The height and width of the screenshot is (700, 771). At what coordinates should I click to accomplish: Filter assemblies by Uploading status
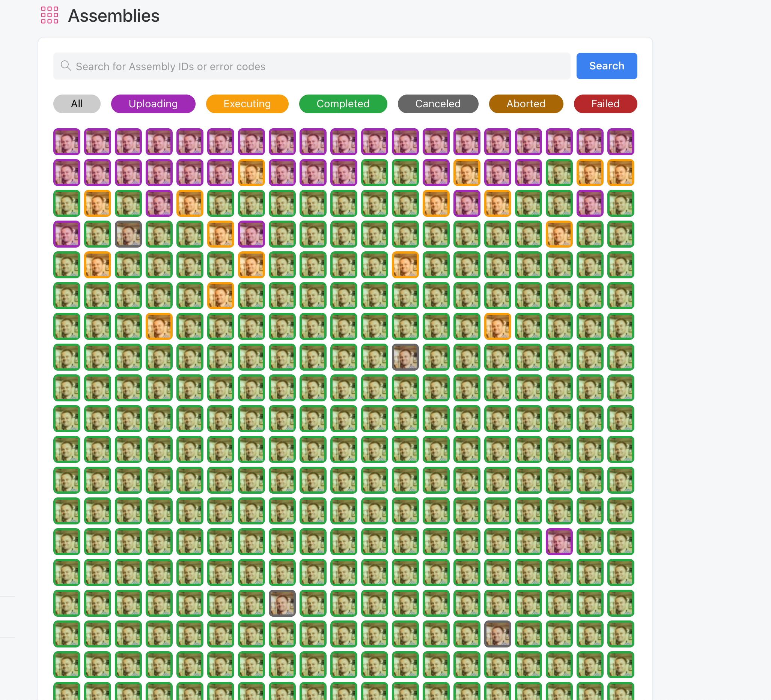(x=153, y=104)
